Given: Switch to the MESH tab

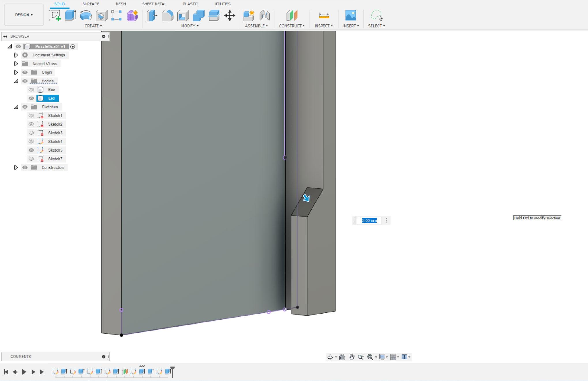Looking at the screenshot, I should click(121, 4).
